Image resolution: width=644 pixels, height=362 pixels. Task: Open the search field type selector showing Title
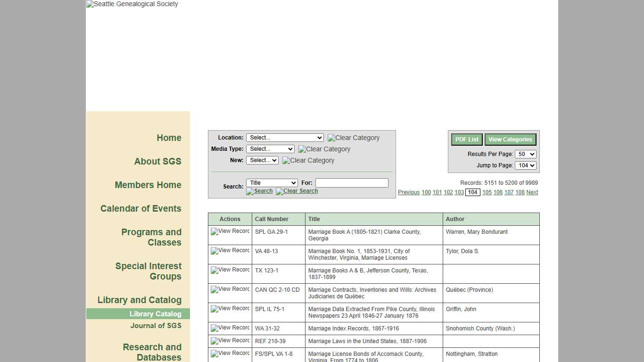click(x=272, y=182)
